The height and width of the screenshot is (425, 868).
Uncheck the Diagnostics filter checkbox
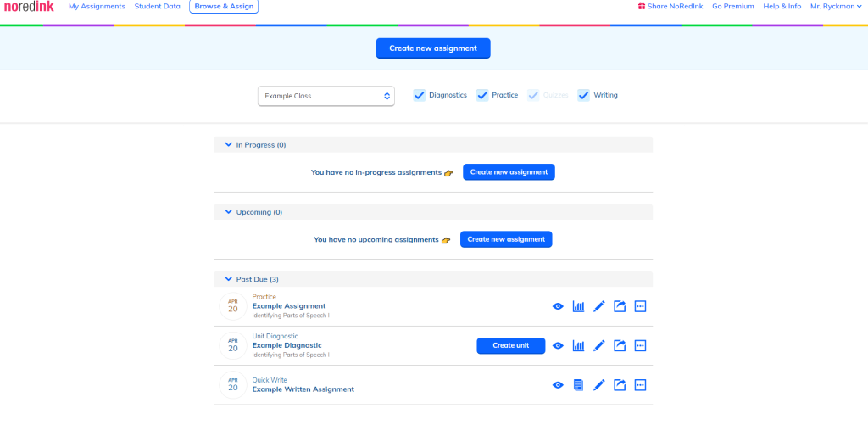(420, 96)
